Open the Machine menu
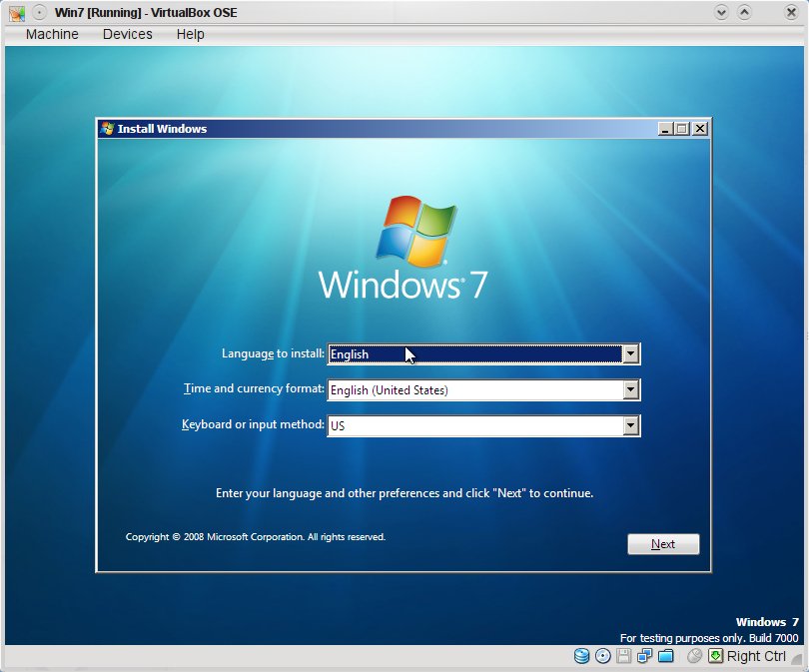The width and height of the screenshot is (809, 672). click(x=52, y=34)
